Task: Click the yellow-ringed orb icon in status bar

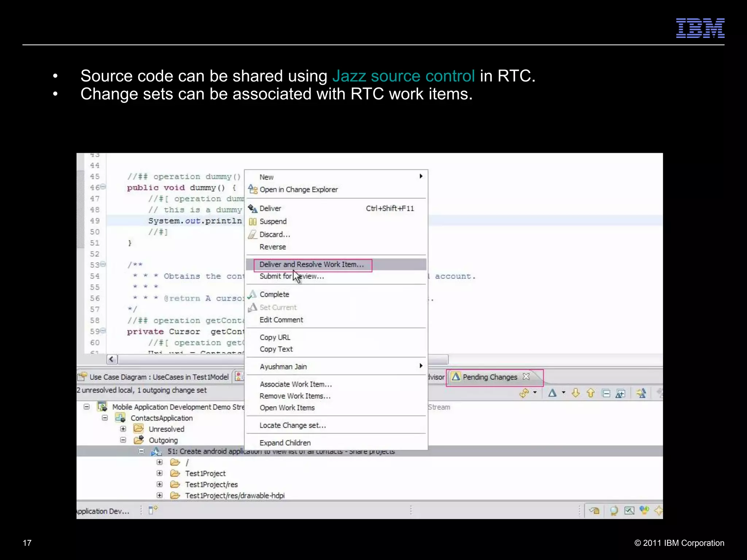Action: (x=614, y=510)
